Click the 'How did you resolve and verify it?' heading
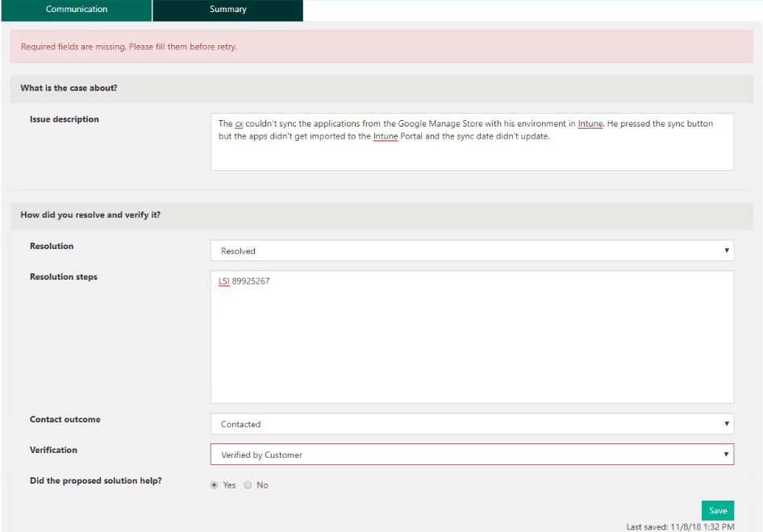The height and width of the screenshot is (532, 763). point(90,215)
